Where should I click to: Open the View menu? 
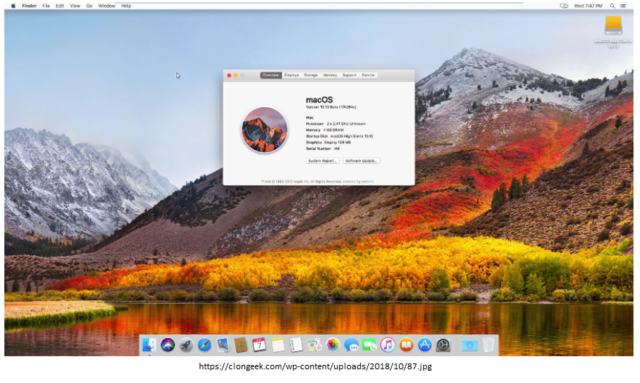[75, 6]
